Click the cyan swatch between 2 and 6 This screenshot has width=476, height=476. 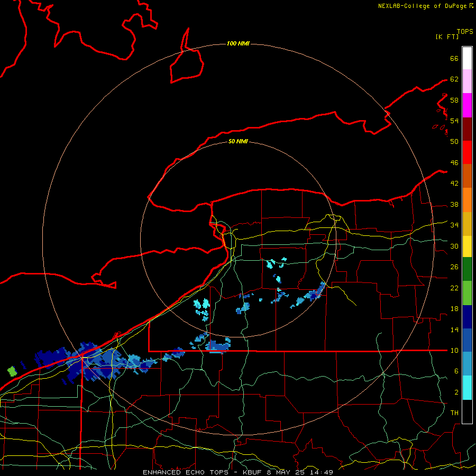click(x=467, y=388)
